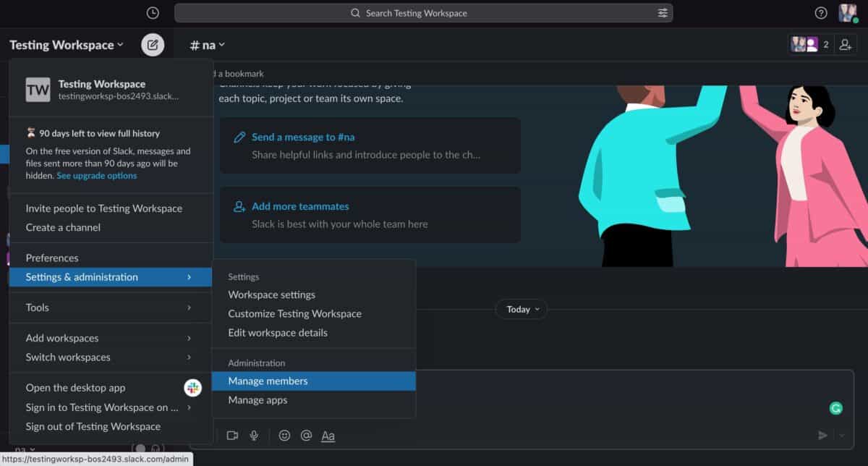Click the testingworksp-bos2493.slack URL text
Image resolution: width=868 pixels, height=466 pixels.
click(x=119, y=96)
